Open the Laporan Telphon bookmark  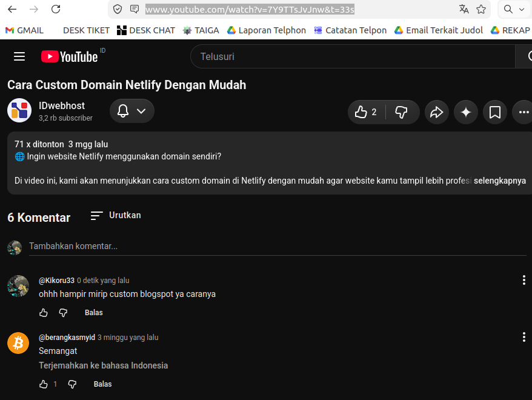267,30
